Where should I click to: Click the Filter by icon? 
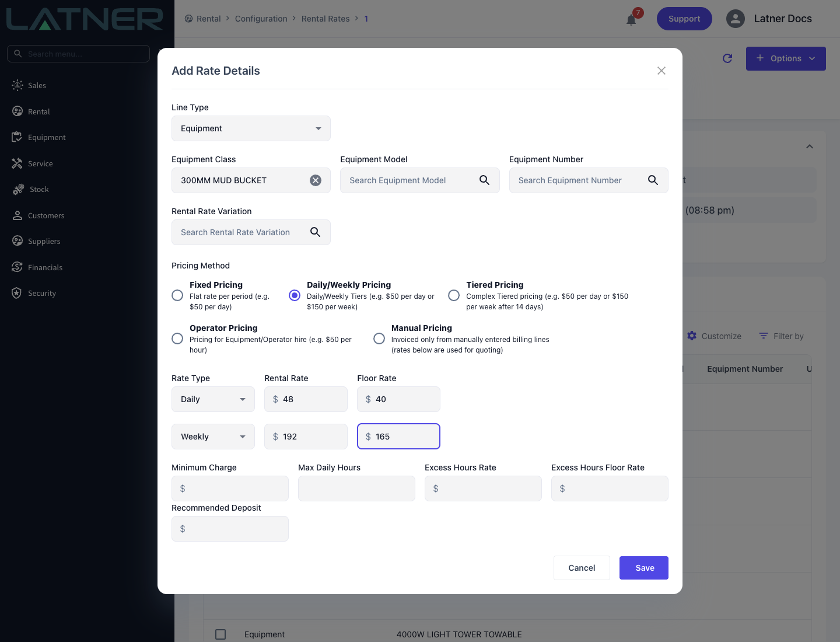pos(764,336)
